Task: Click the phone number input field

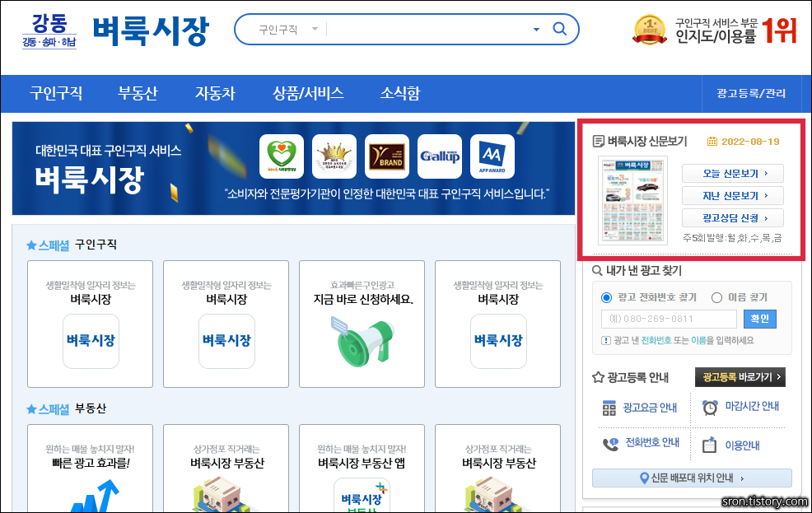Action: point(669,319)
